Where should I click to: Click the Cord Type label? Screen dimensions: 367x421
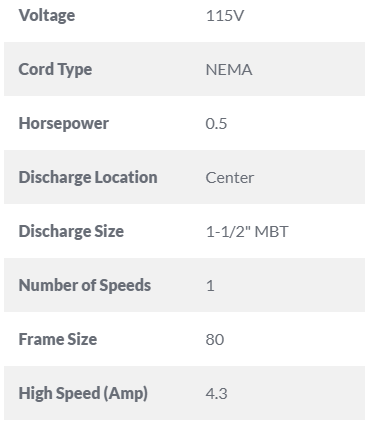point(55,70)
